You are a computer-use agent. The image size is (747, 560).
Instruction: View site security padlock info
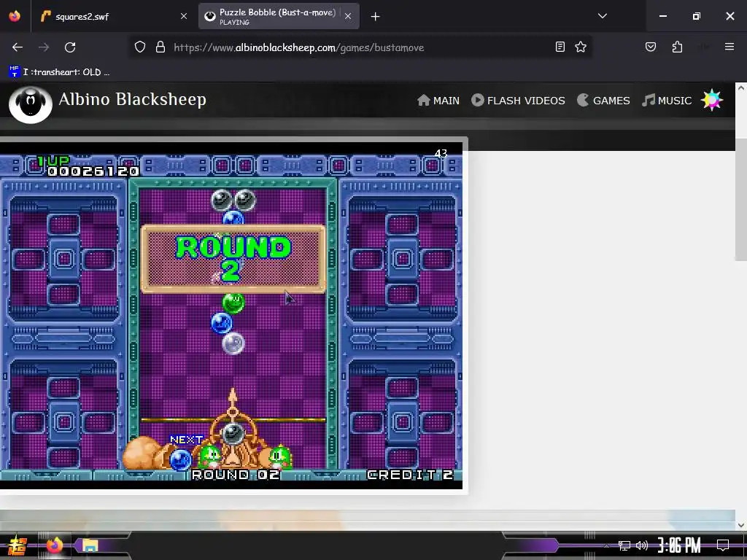(x=160, y=47)
